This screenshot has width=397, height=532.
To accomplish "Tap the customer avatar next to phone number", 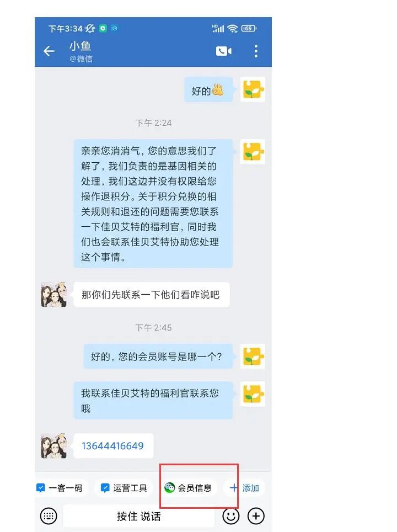I will [53, 446].
